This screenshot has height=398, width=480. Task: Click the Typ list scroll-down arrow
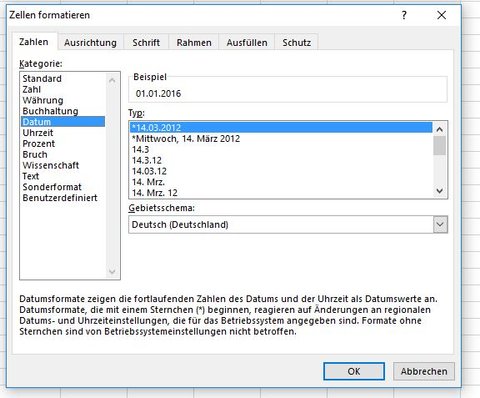[440, 191]
